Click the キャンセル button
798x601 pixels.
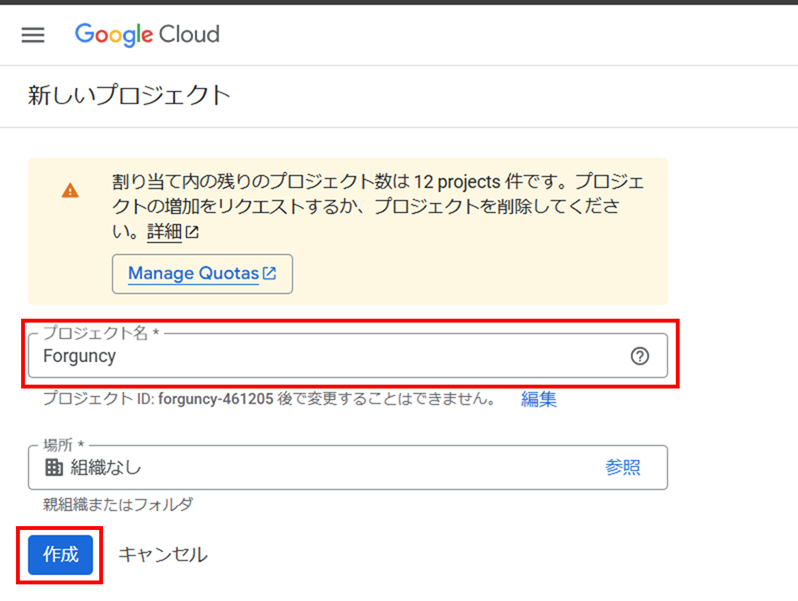[x=163, y=555]
